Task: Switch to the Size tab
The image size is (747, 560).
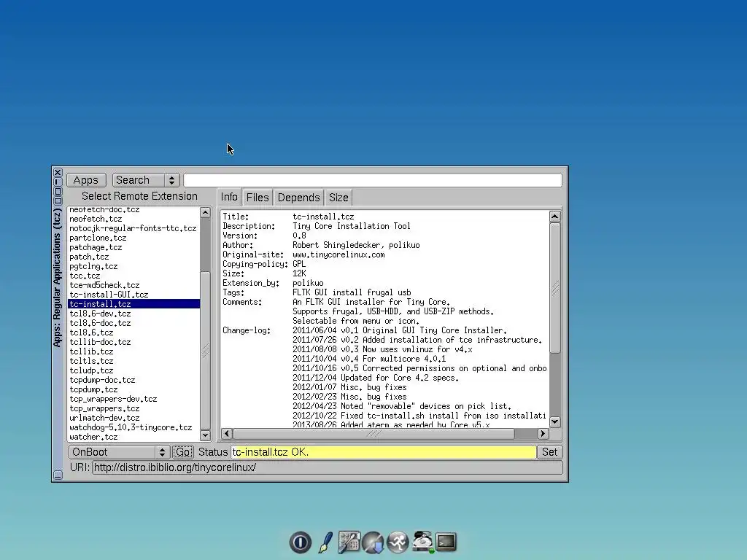Action: click(338, 197)
